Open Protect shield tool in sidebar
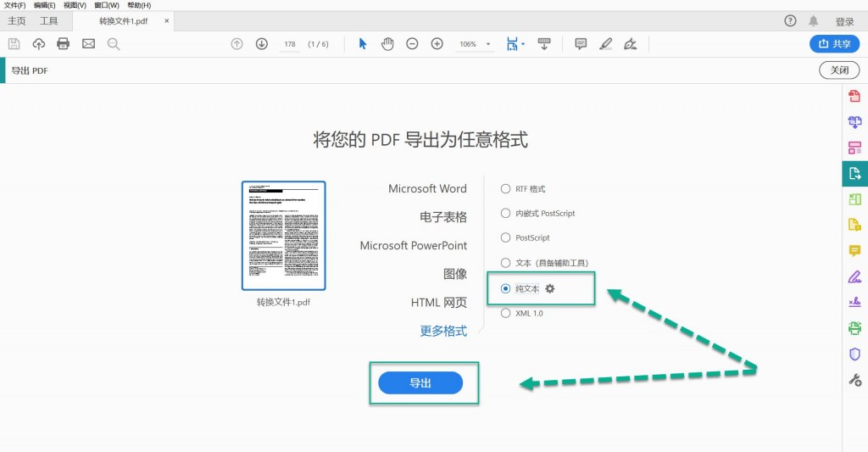Image resolution: width=868 pixels, height=452 pixels. [x=854, y=354]
